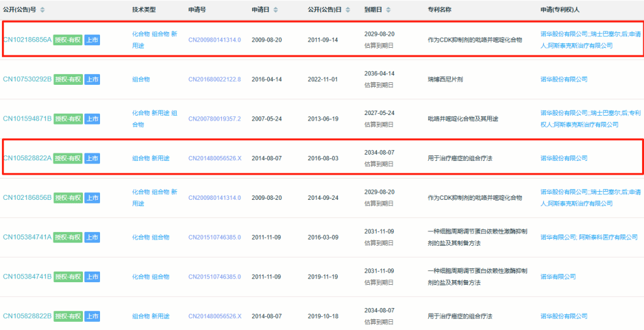Open application number CN201680022122.8
644x330 pixels.
pyautogui.click(x=214, y=79)
